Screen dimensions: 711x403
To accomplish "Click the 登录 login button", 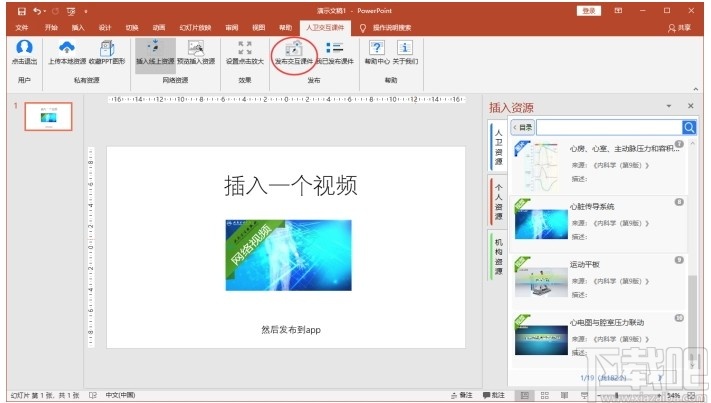I will click(x=589, y=11).
